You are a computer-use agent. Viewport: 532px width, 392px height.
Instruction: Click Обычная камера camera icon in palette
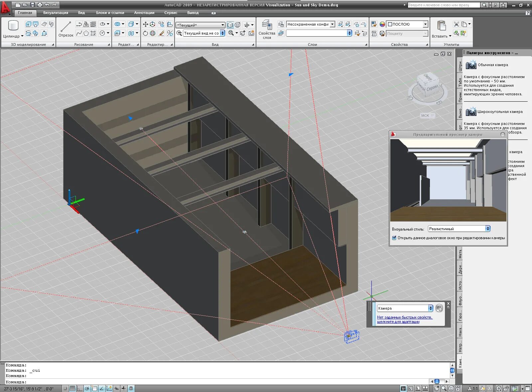(471, 65)
